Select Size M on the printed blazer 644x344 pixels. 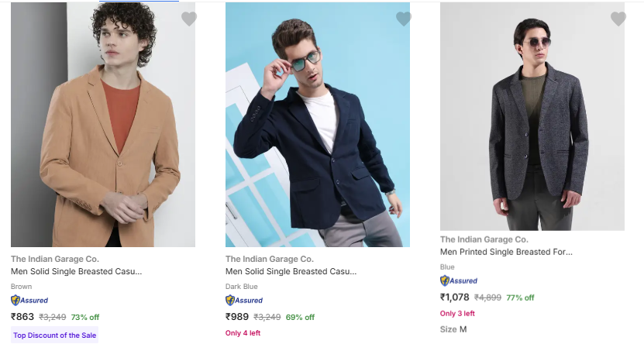click(x=463, y=329)
